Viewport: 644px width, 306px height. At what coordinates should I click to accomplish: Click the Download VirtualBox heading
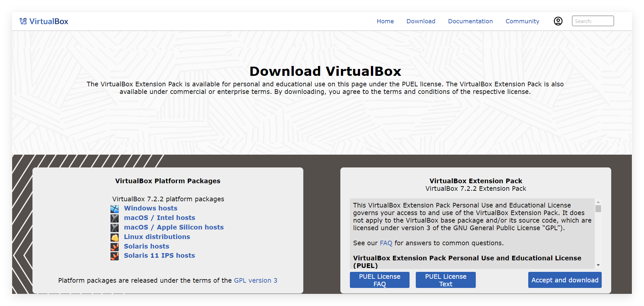(325, 71)
